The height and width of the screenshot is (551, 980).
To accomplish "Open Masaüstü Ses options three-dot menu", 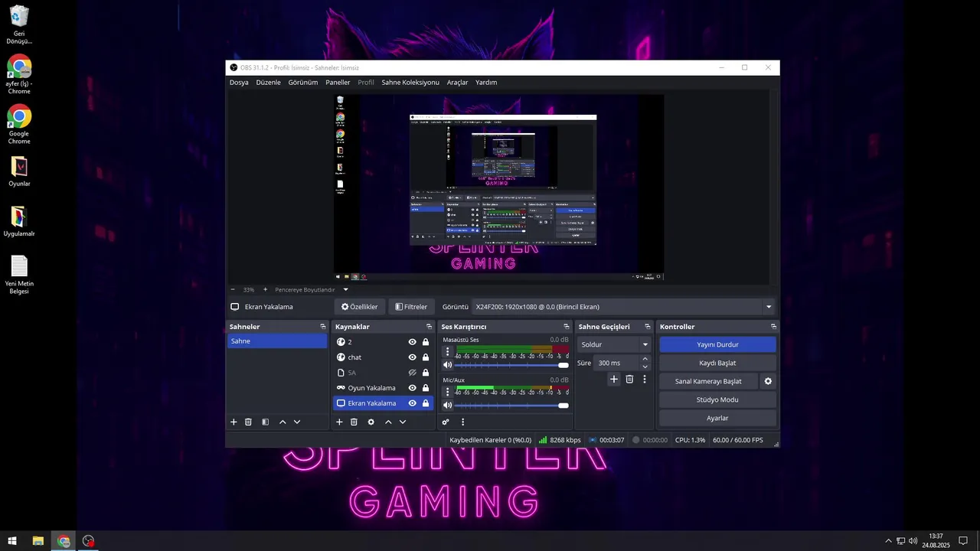I will (x=448, y=352).
